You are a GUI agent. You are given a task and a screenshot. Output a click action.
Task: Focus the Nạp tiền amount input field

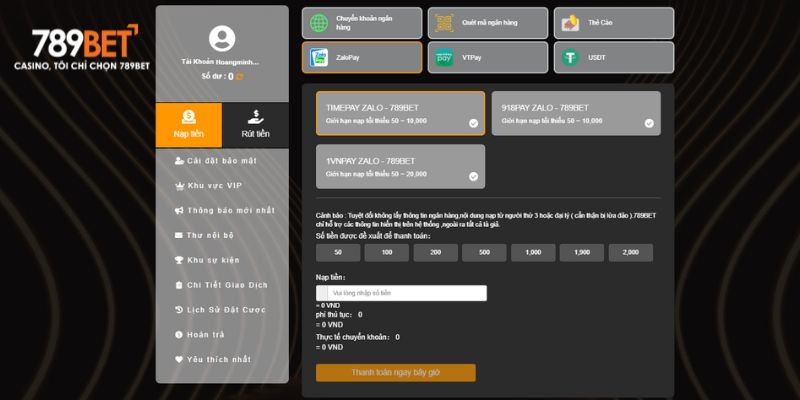coord(402,293)
